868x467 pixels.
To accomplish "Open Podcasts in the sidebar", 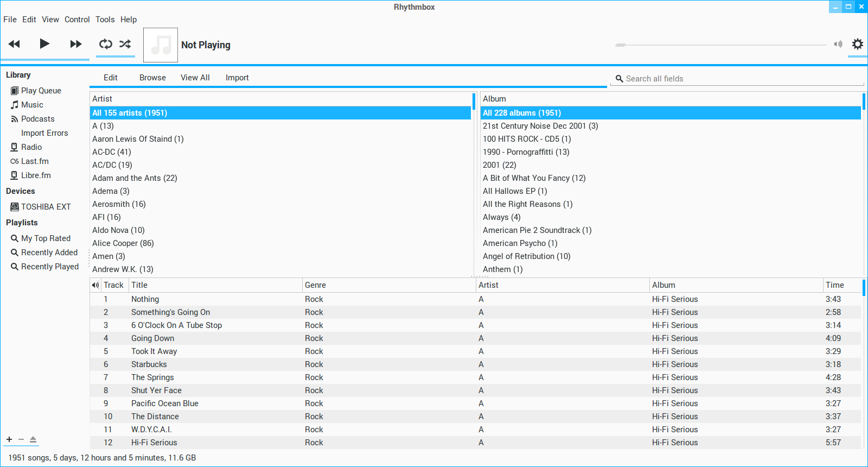I will (x=38, y=119).
